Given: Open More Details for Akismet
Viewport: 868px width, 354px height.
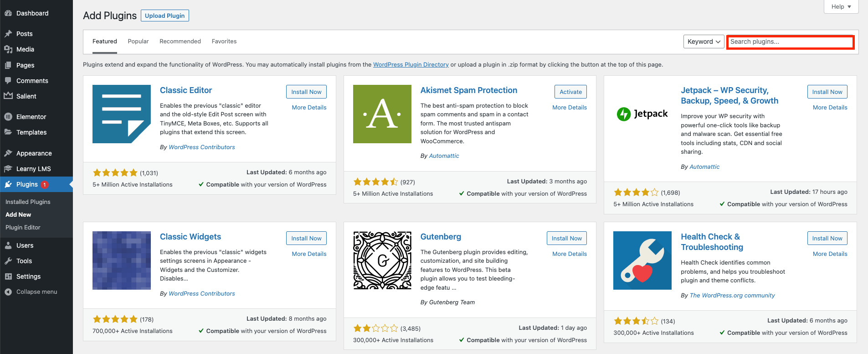Looking at the screenshot, I should (570, 108).
